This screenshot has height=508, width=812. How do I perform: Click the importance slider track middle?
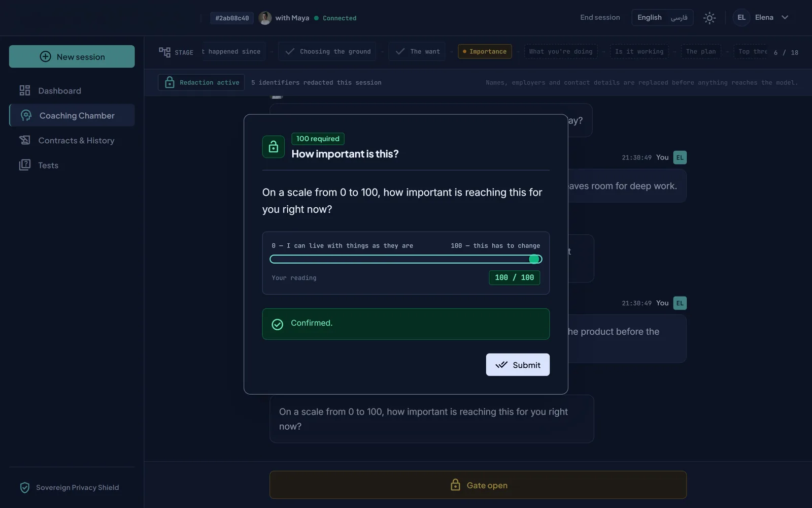(x=406, y=259)
